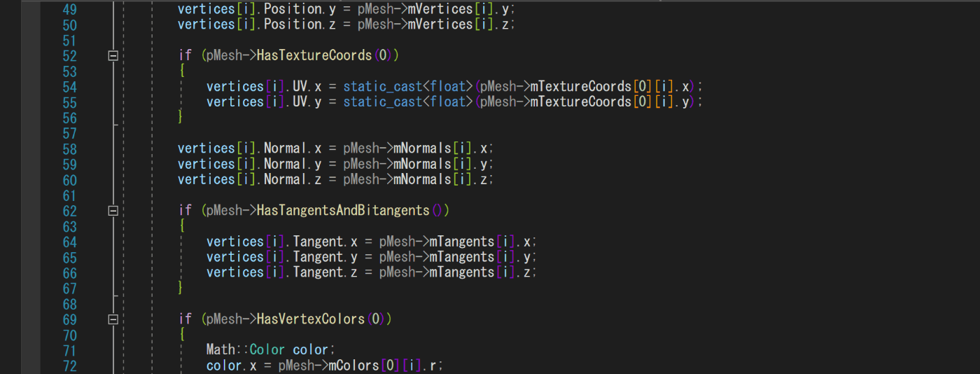Click the float keyword on line 54
The width and height of the screenshot is (980, 374).
pyautogui.click(x=447, y=86)
